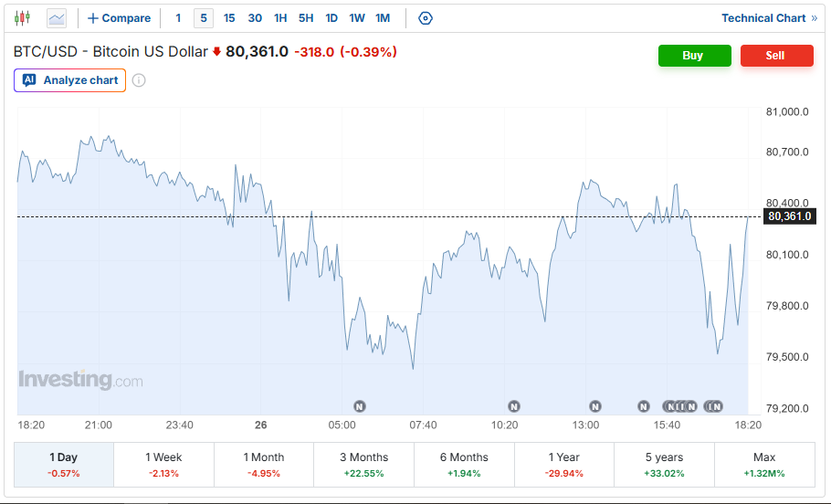Switch to the 1 Year range tab
This screenshot has width=831, height=504.
pos(564,465)
